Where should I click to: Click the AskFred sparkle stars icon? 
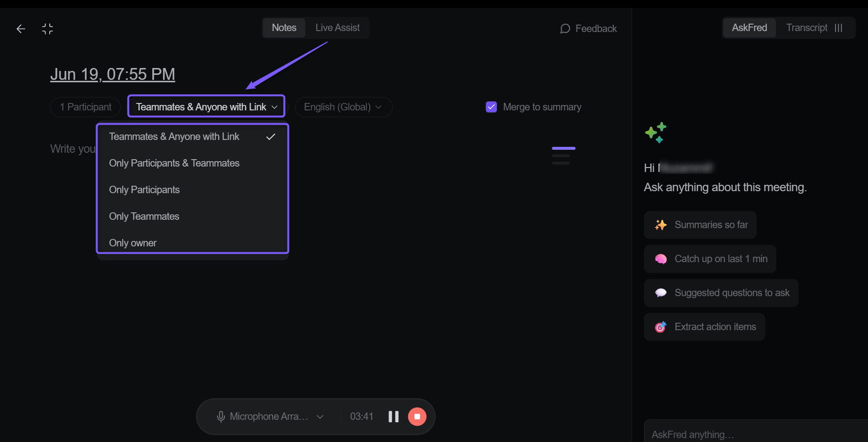655,133
